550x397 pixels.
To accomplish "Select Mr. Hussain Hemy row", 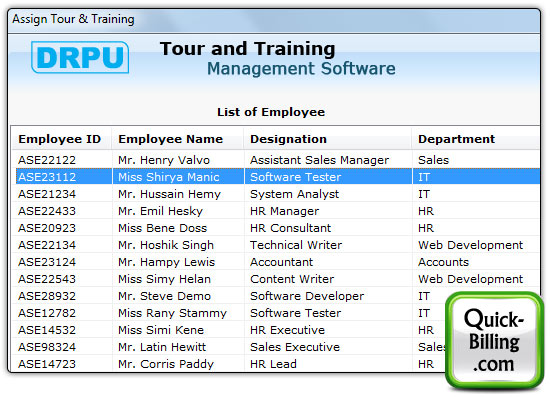I will tap(276, 194).
